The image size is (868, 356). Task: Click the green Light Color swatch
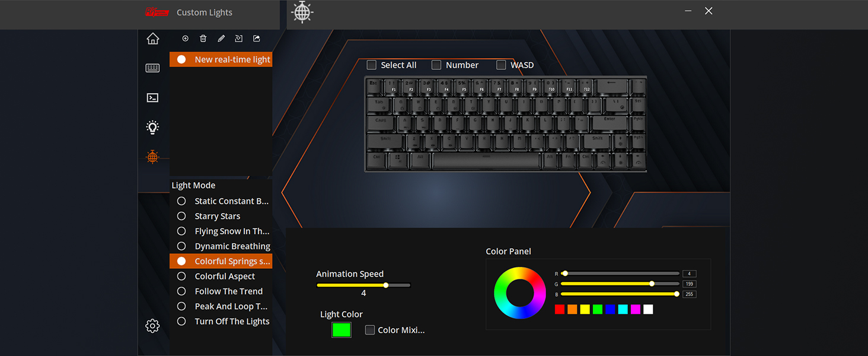(342, 330)
